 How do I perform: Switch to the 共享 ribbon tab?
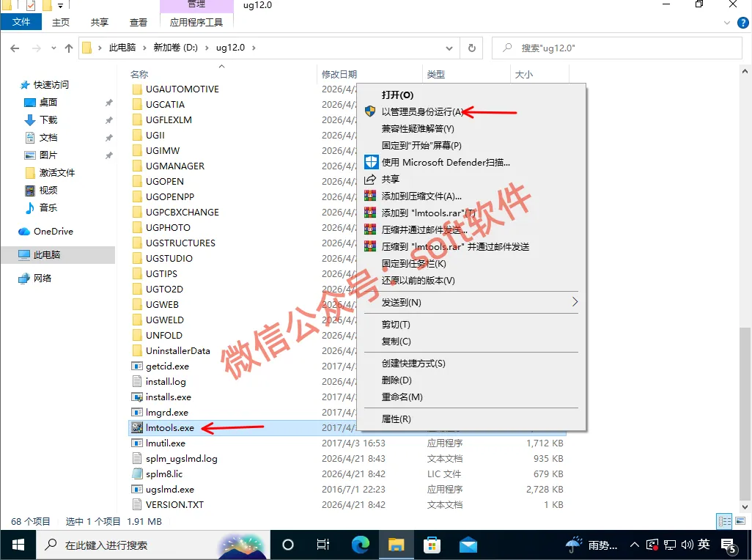[x=99, y=22]
